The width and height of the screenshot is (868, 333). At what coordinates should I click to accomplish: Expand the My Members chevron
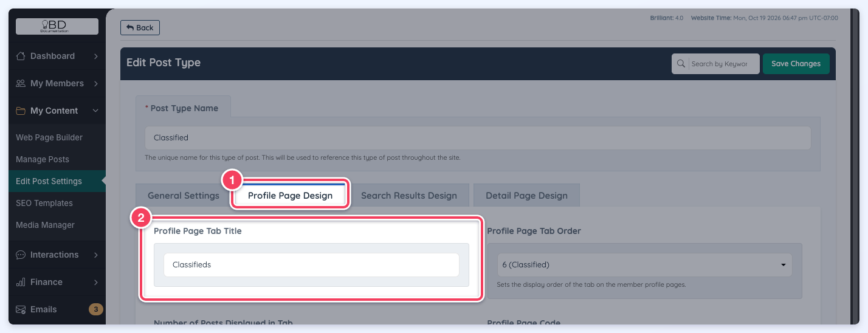(95, 83)
